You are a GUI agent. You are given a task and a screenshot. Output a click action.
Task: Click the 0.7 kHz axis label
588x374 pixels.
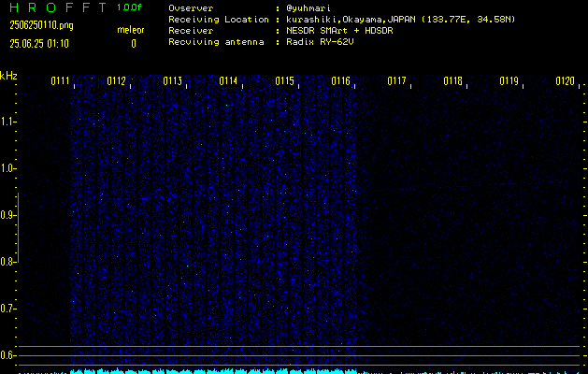tap(7, 309)
